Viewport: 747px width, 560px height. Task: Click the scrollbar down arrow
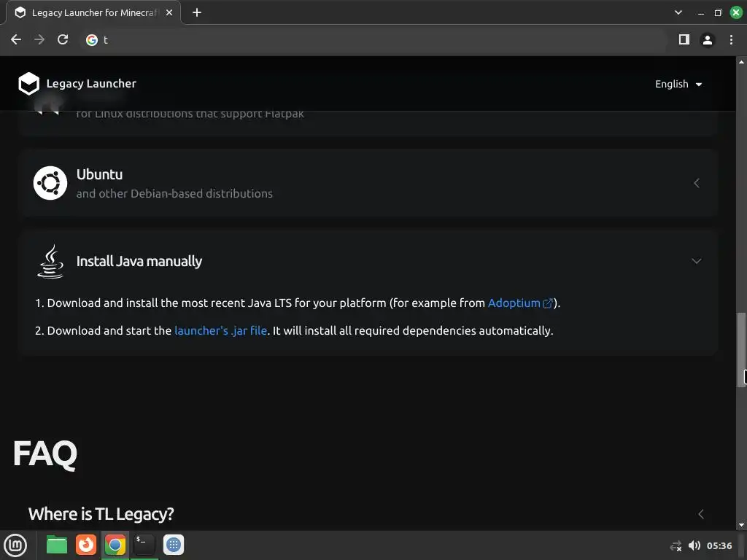tap(741, 525)
